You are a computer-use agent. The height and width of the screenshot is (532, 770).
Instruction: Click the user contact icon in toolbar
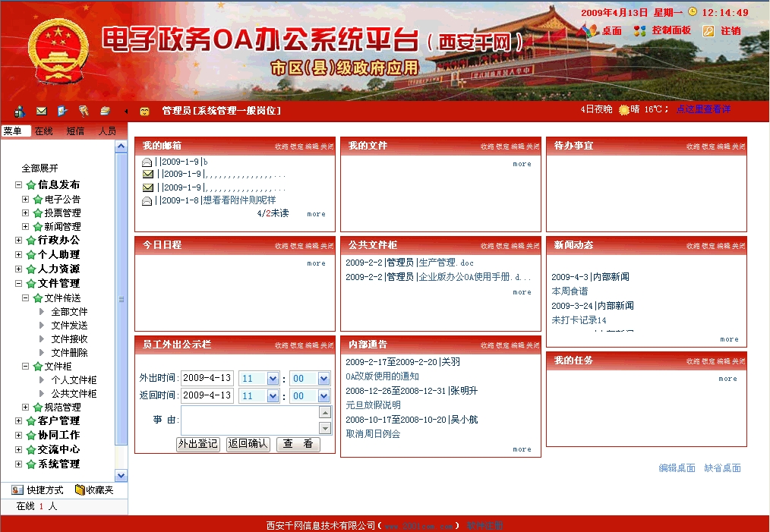(x=20, y=112)
